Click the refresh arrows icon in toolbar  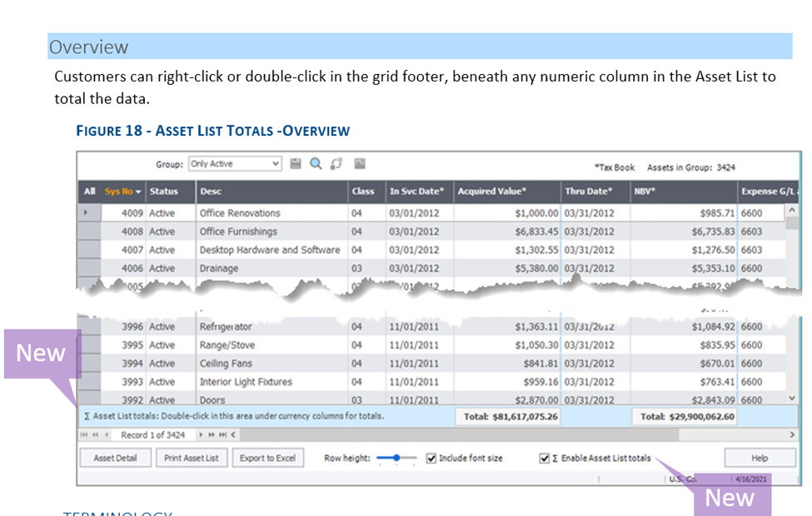coord(336,164)
